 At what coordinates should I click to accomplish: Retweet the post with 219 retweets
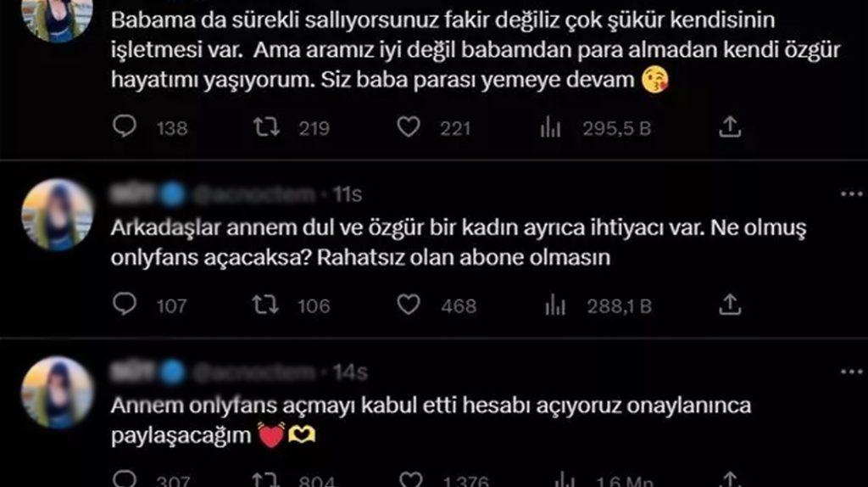click(266, 127)
